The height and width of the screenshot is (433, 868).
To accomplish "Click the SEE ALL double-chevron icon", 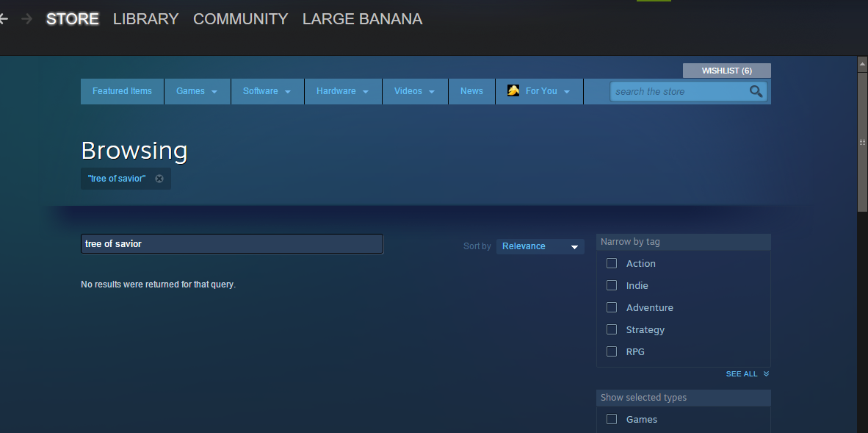I will [x=766, y=374].
